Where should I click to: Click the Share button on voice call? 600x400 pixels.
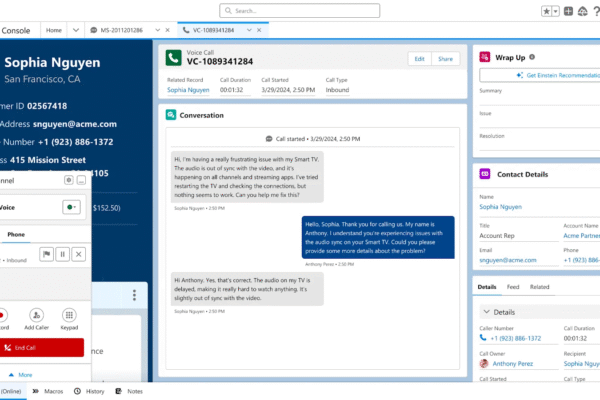(445, 59)
